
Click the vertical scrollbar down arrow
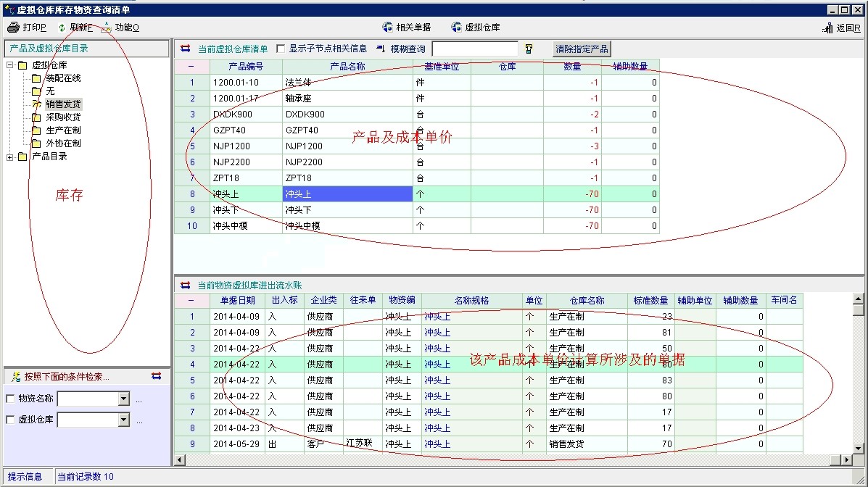(x=859, y=449)
